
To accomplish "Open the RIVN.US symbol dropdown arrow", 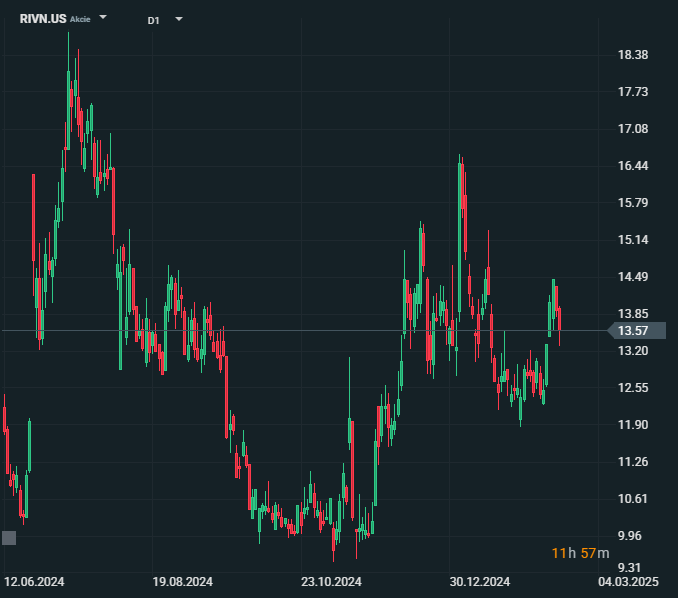I will [103, 17].
